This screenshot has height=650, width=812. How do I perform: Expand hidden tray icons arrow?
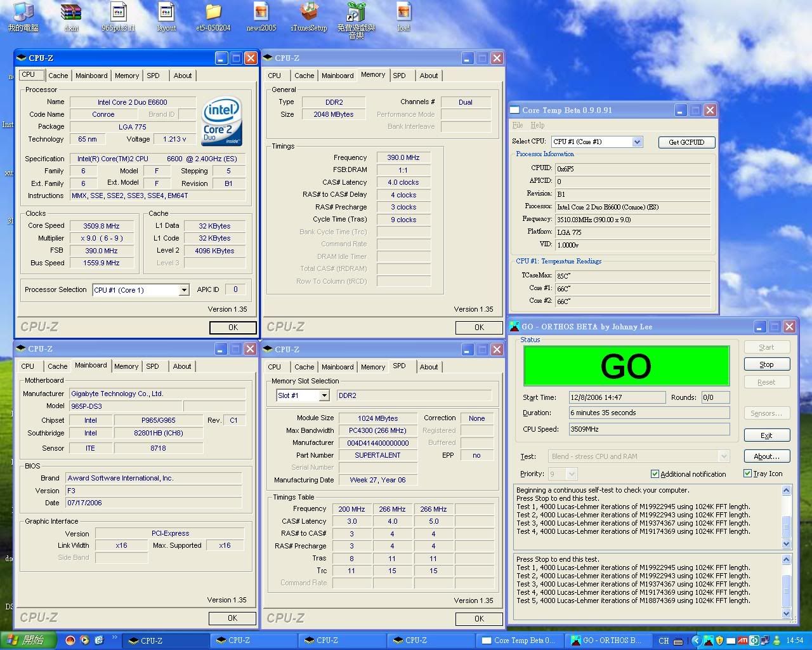point(696,640)
